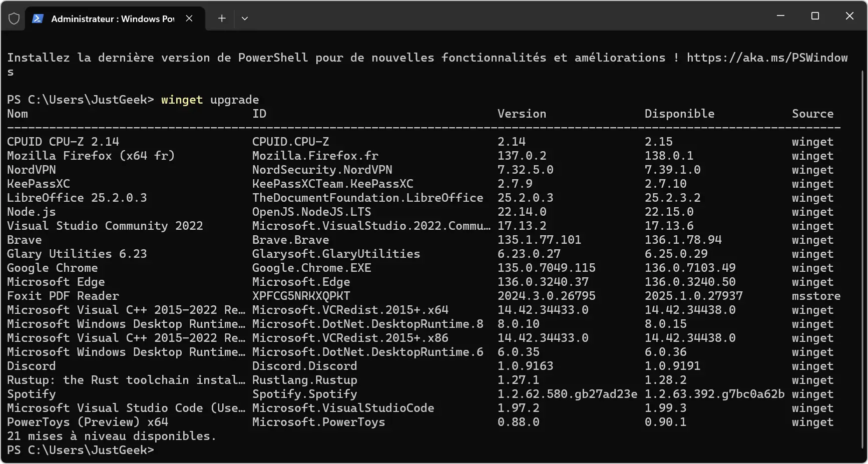Click 'NordVPN' in the Nom column
Screen dimensions: 868x464
point(32,170)
